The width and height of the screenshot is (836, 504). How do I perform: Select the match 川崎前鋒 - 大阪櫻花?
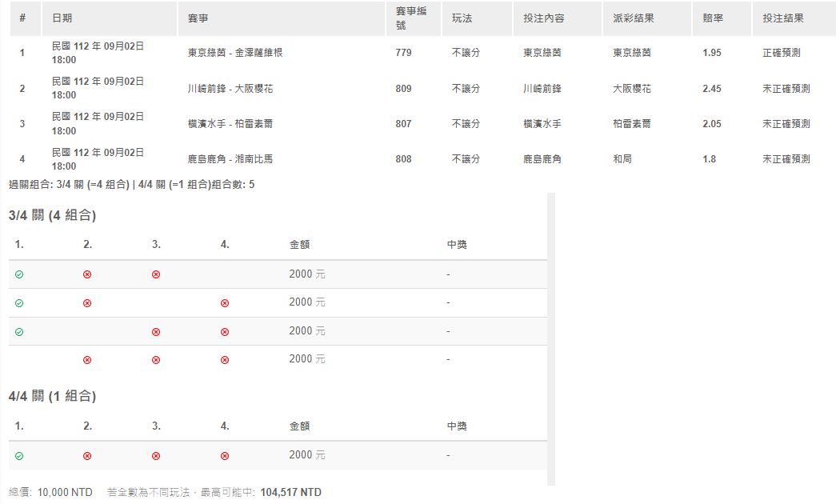(230, 89)
